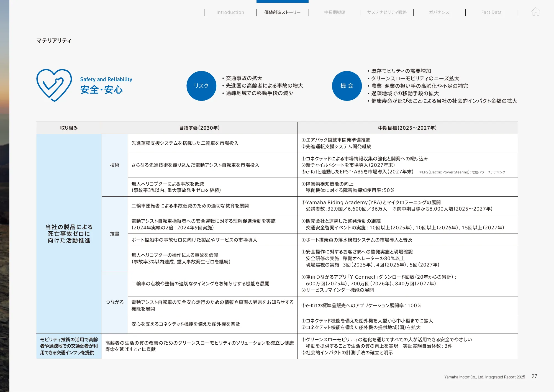Click the home icon in top navigation
The width and height of the screenshot is (554, 392).
(x=536, y=12)
